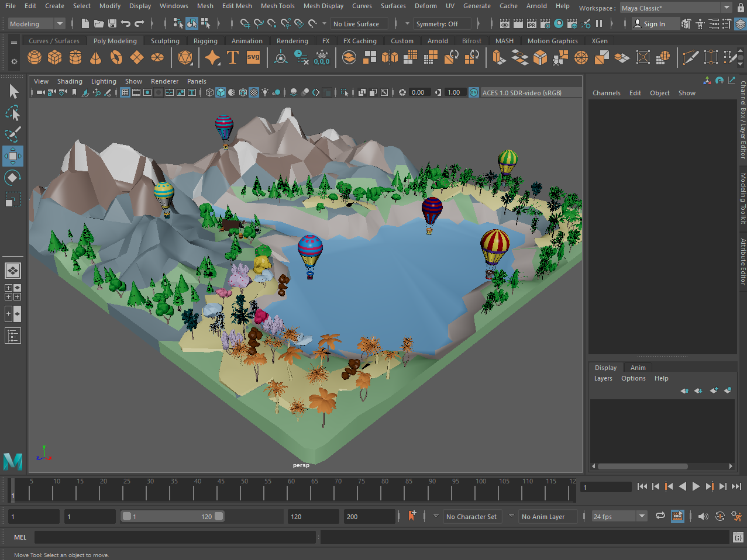Click the polygon cube shelf icon
The image size is (747, 560).
point(55,57)
